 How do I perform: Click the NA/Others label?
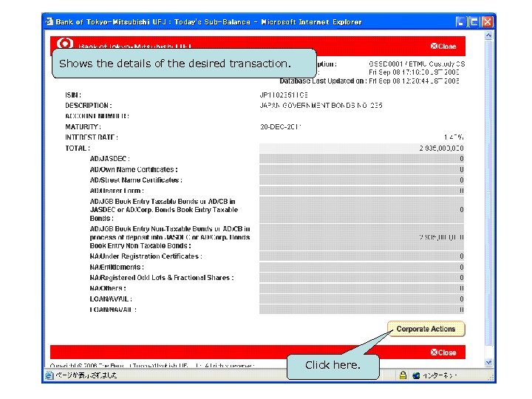pos(108,288)
